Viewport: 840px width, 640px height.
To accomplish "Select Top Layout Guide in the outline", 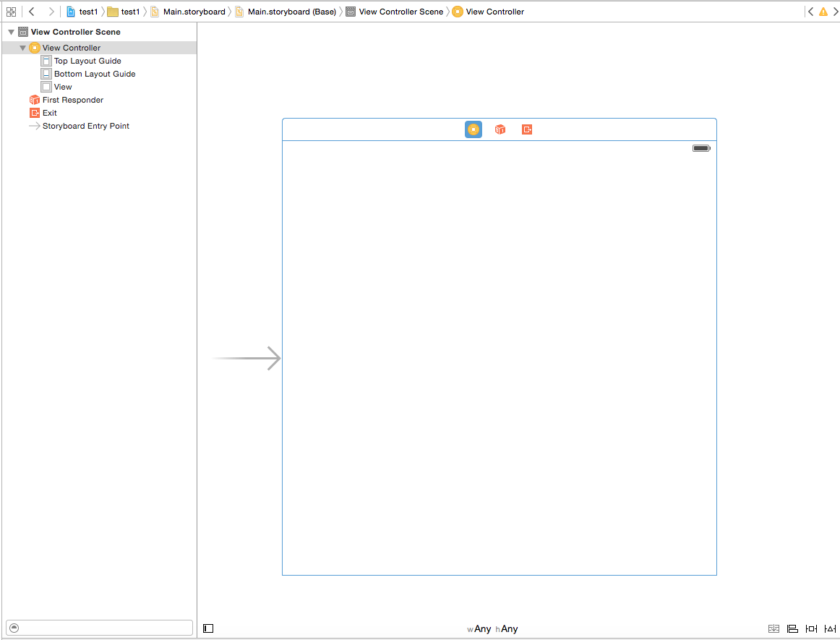I will pyautogui.click(x=87, y=61).
